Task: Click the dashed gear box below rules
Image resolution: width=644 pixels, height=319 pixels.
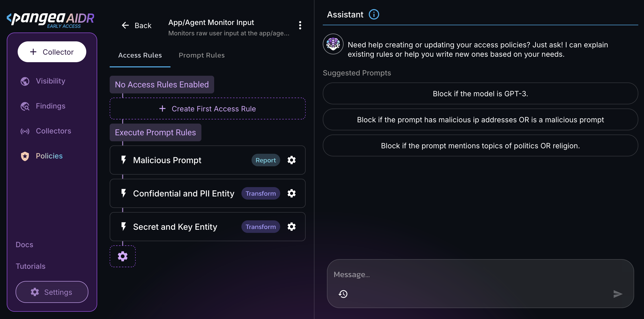Action: pyautogui.click(x=123, y=256)
